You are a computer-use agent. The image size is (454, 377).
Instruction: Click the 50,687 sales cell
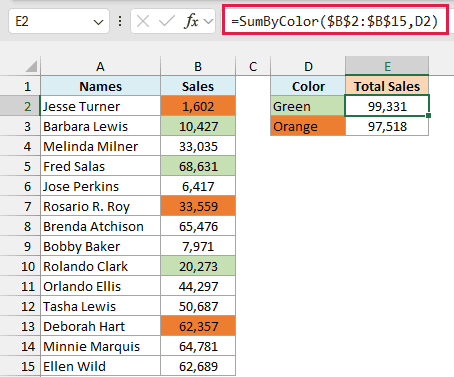(198, 306)
